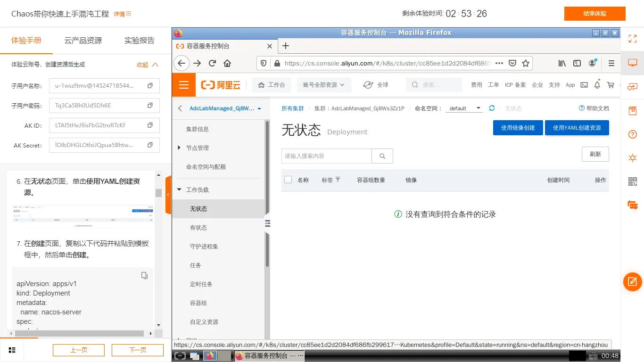Copy the sub-user name field value

click(x=150, y=86)
